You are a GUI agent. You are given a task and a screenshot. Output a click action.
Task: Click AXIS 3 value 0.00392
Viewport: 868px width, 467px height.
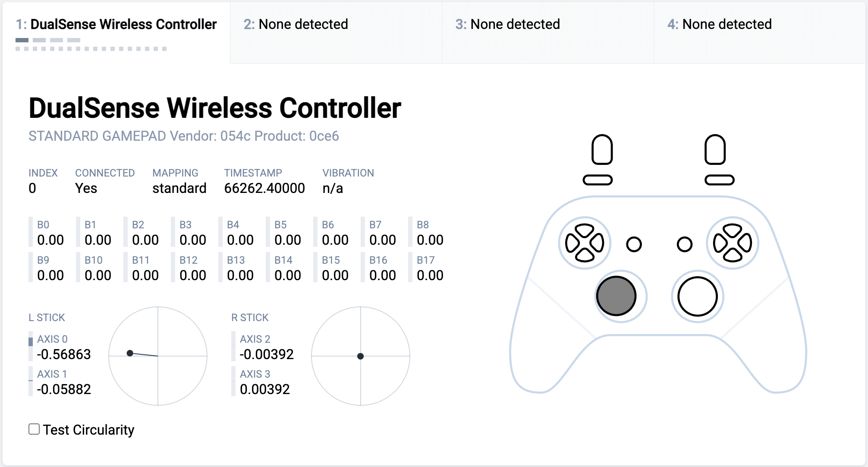(x=265, y=389)
